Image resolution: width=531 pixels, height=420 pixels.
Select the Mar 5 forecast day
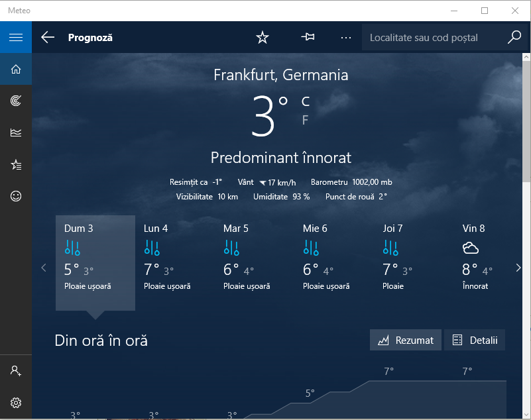point(255,262)
